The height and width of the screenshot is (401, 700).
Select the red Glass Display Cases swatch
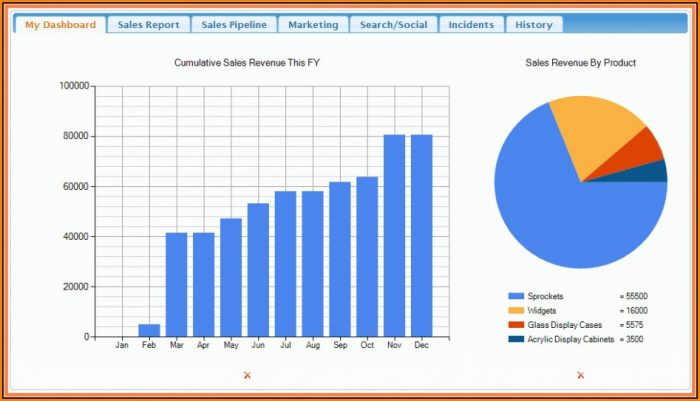tap(516, 325)
